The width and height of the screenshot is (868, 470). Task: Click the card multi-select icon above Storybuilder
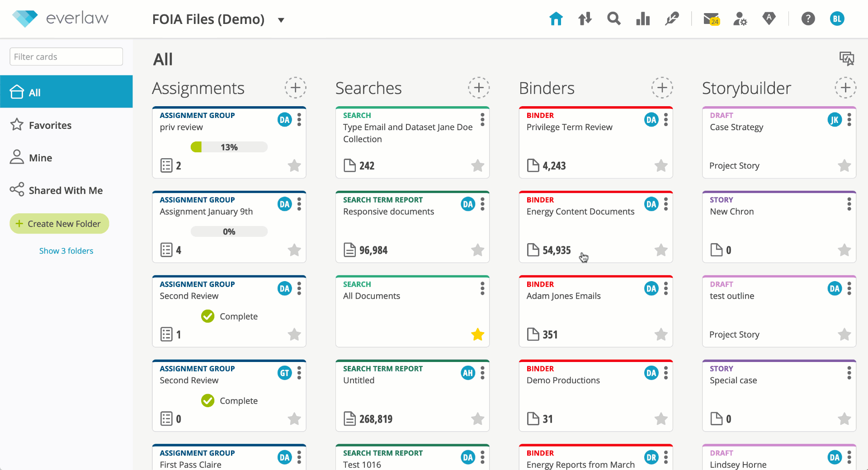coord(847,58)
